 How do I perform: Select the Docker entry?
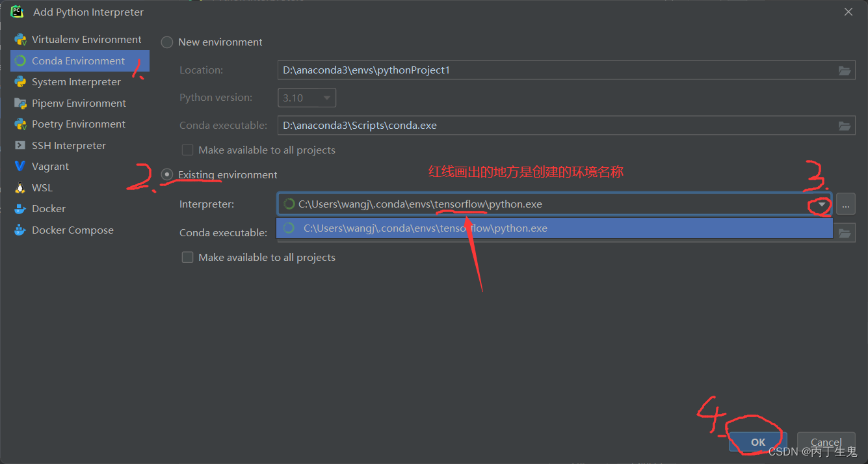coord(80,209)
